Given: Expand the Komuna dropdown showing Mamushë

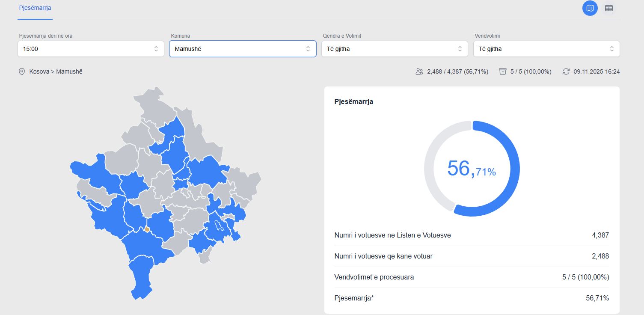Looking at the screenshot, I should point(243,49).
